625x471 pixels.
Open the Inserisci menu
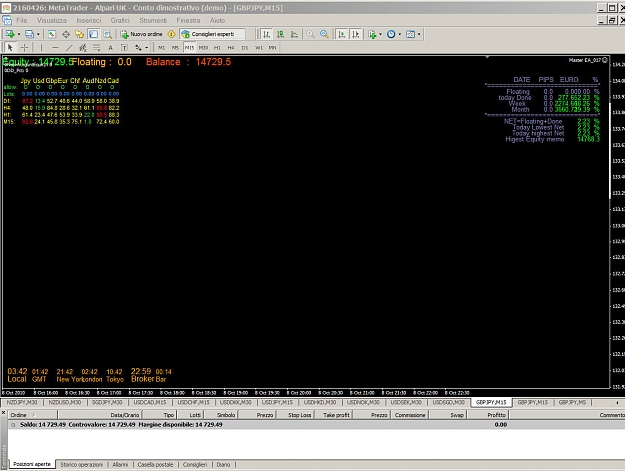88,20
